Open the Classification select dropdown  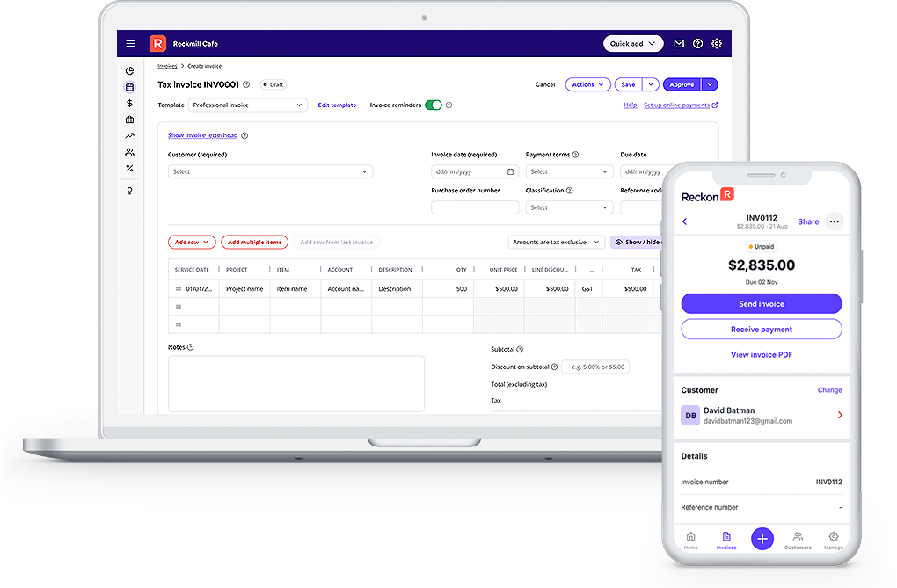coord(569,207)
